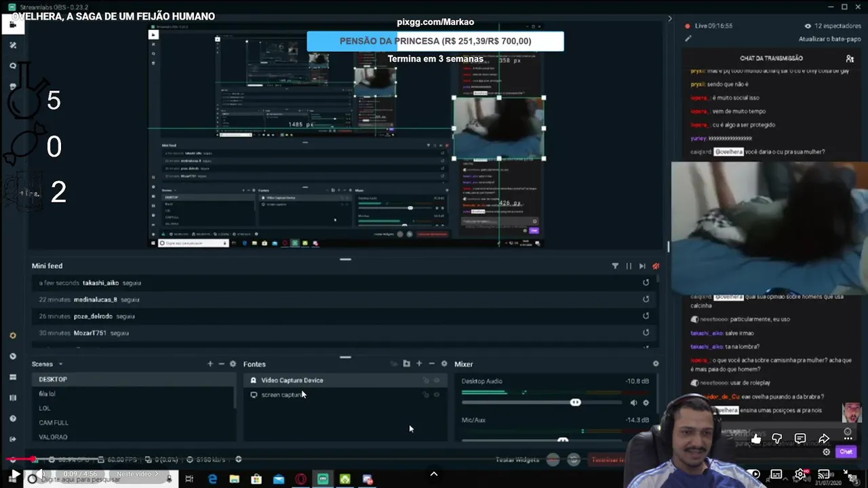Open File Explorer from the taskbar

tap(234, 479)
